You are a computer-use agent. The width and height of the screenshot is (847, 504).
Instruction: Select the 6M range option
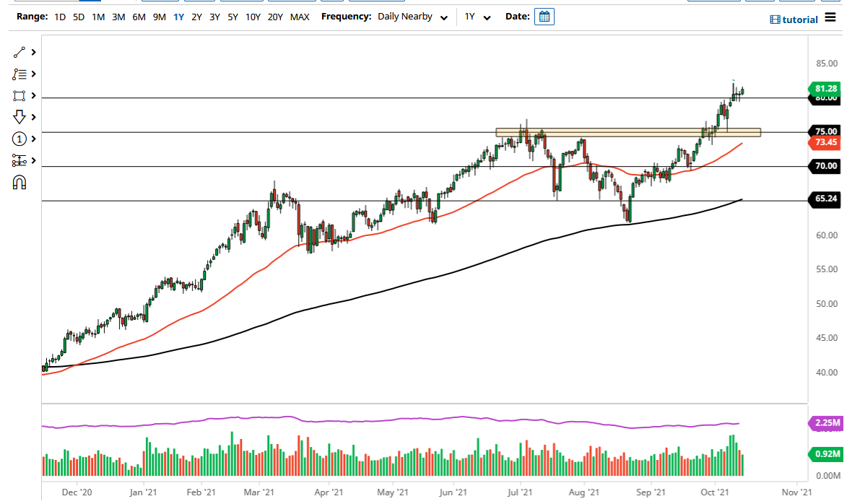[139, 17]
